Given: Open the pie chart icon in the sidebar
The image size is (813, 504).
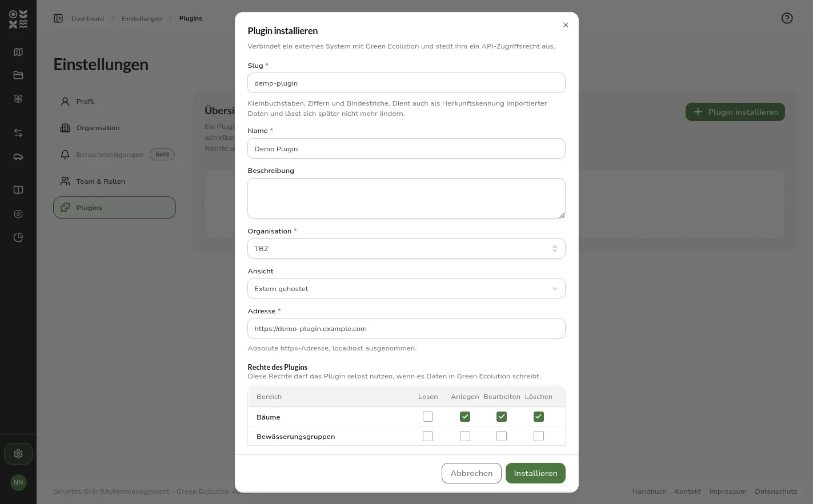Looking at the screenshot, I should click(x=18, y=237).
